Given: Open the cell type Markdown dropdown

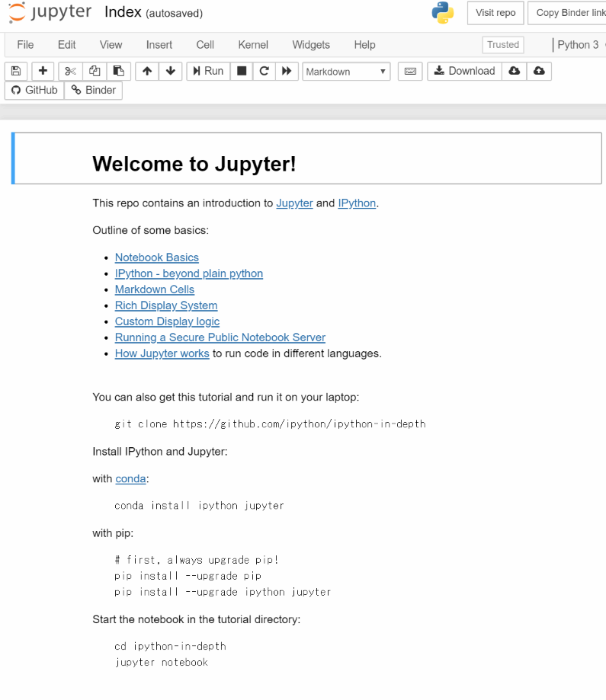Looking at the screenshot, I should click(x=347, y=72).
